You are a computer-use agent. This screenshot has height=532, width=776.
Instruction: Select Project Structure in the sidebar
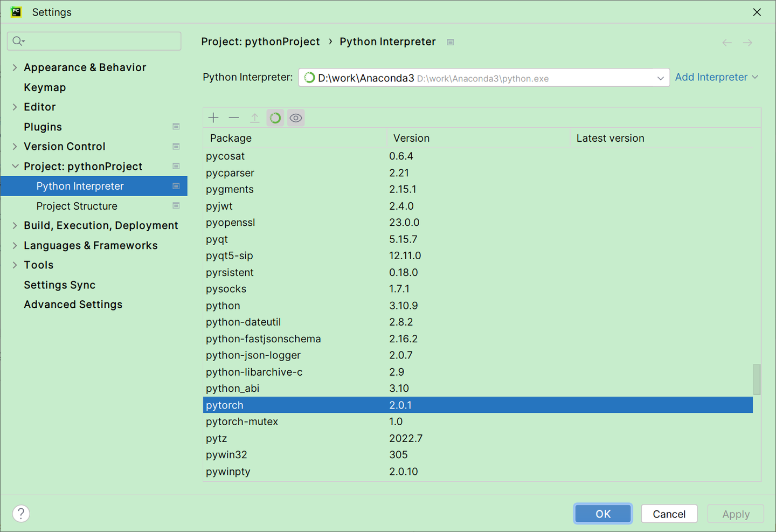coord(77,206)
